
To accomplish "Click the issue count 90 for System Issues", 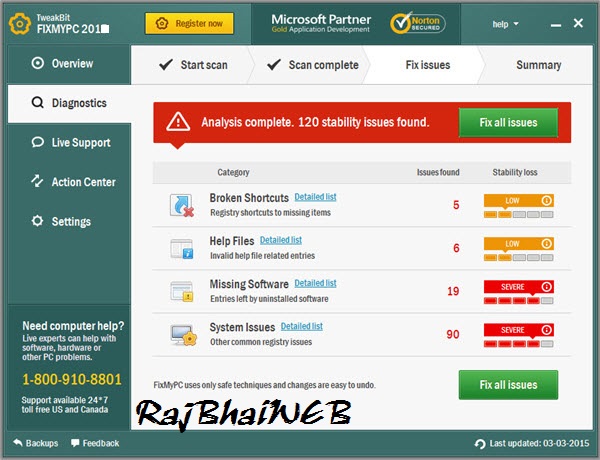I will coord(453,334).
